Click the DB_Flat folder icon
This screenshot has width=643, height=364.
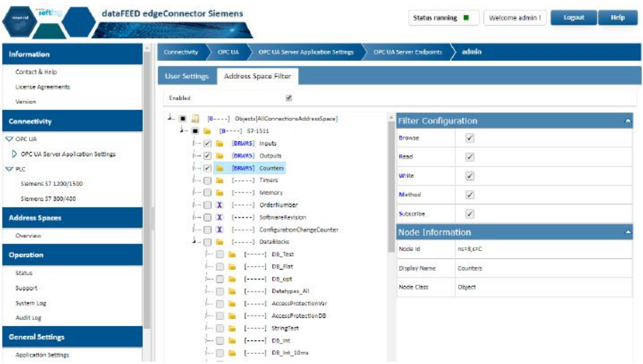pyautogui.click(x=232, y=267)
